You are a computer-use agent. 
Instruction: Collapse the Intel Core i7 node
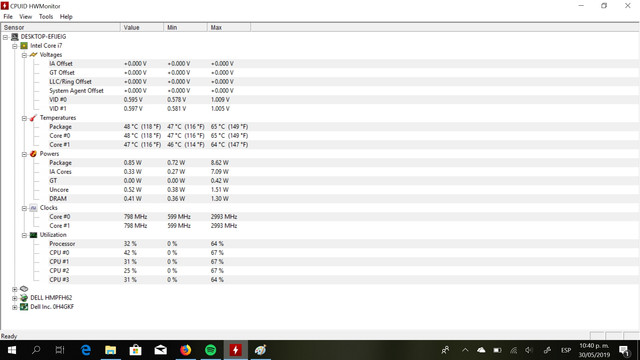pyautogui.click(x=15, y=46)
